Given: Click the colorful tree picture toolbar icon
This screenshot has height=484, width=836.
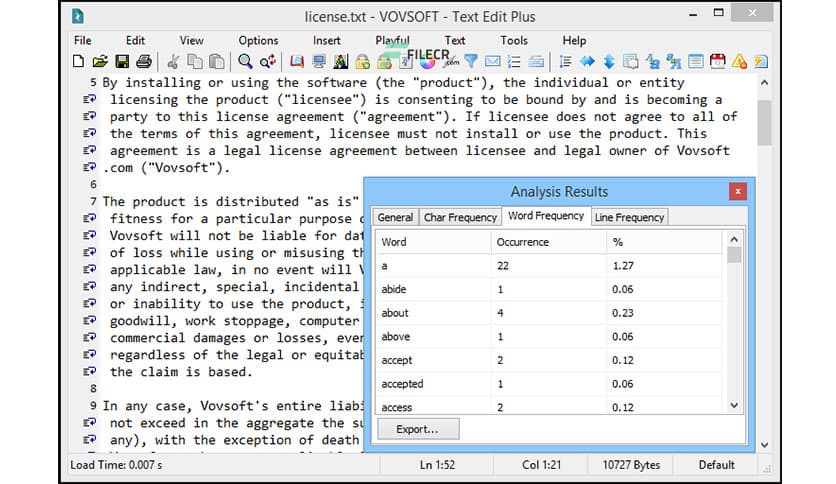Looking at the screenshot, I should pyautogui.click(x=341, y=62).
